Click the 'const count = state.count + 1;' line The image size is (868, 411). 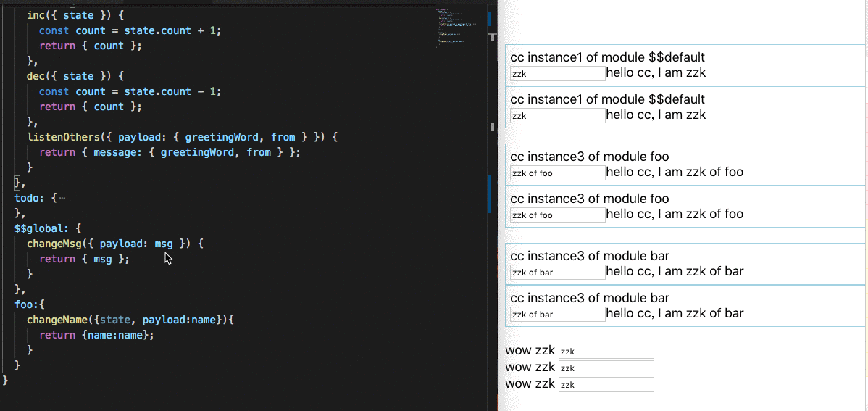tap(130, 30)
